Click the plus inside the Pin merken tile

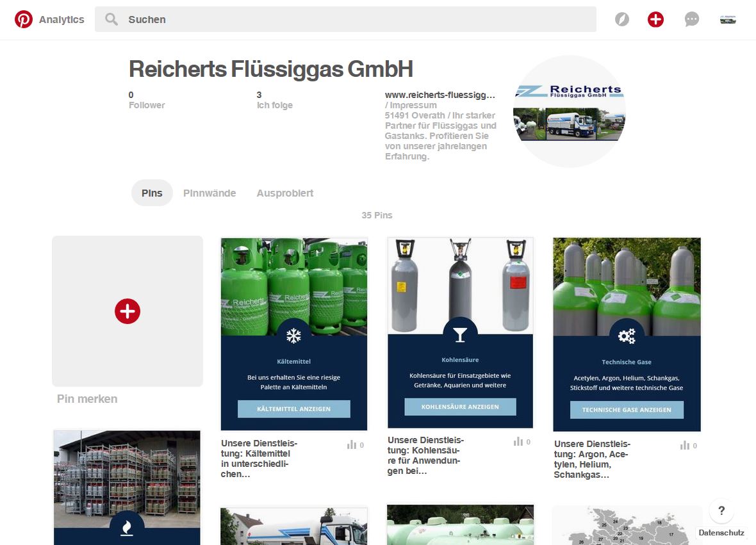click(127, 311)
